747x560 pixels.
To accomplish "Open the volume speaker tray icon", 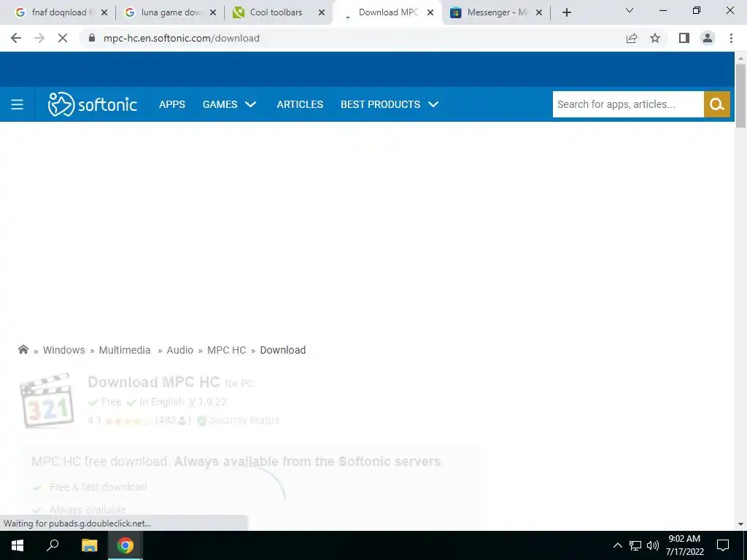I will point(653,545).
